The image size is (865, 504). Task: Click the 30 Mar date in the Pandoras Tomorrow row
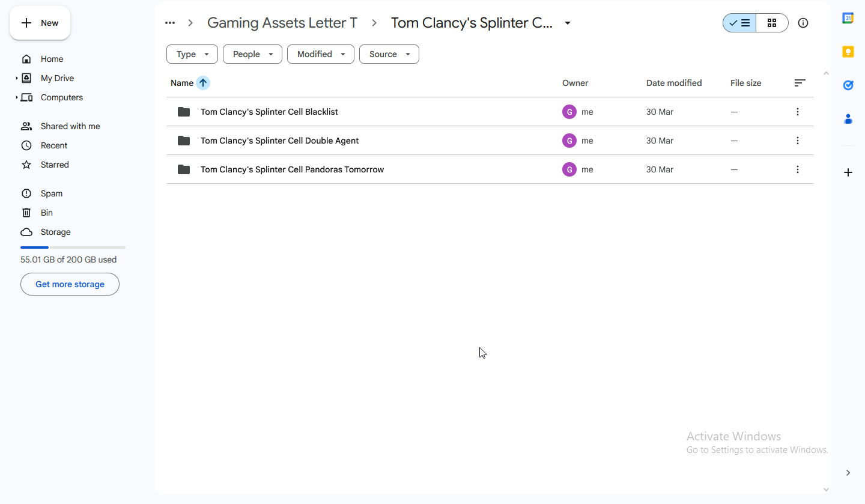660,169
